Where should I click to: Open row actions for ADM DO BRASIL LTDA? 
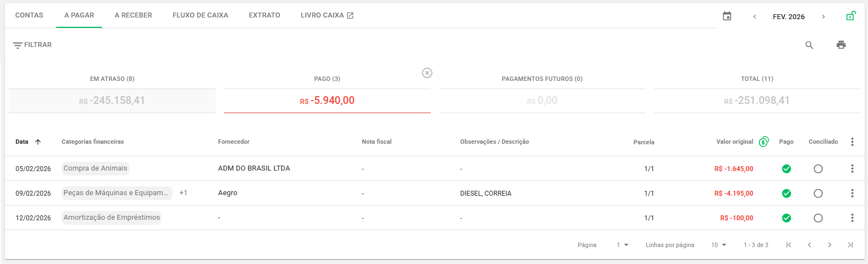coord(852,168)
